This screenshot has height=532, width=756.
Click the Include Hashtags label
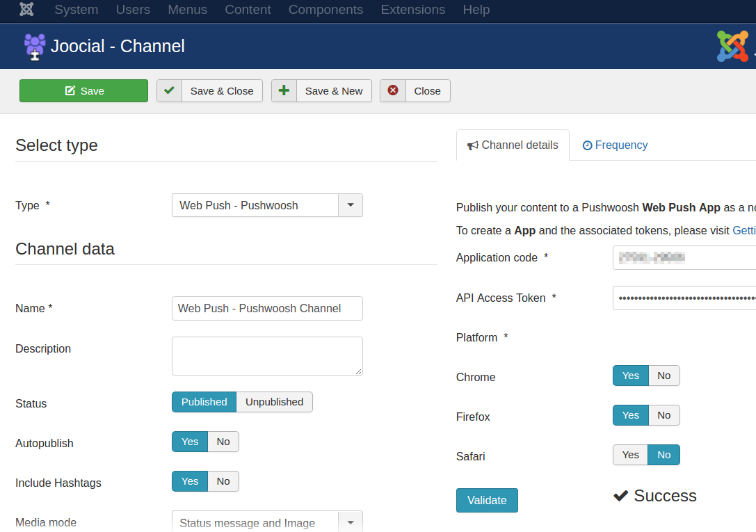click(x=58, y=483)
